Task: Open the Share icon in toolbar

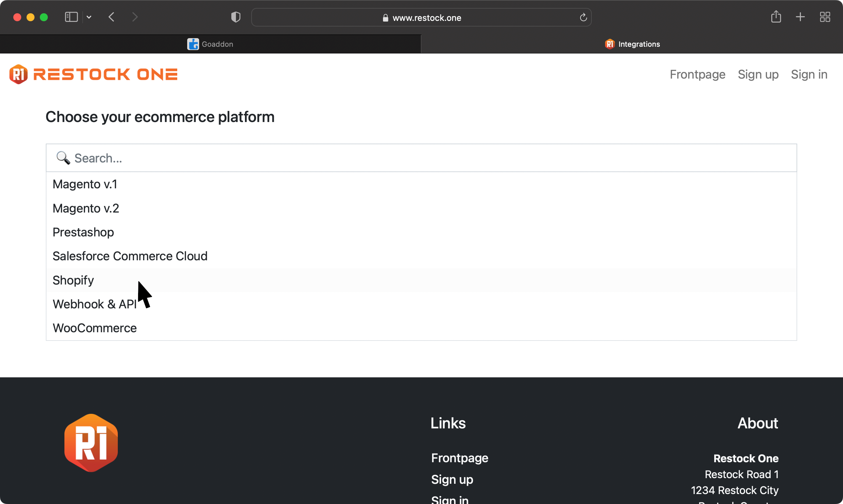Action: 776,17
